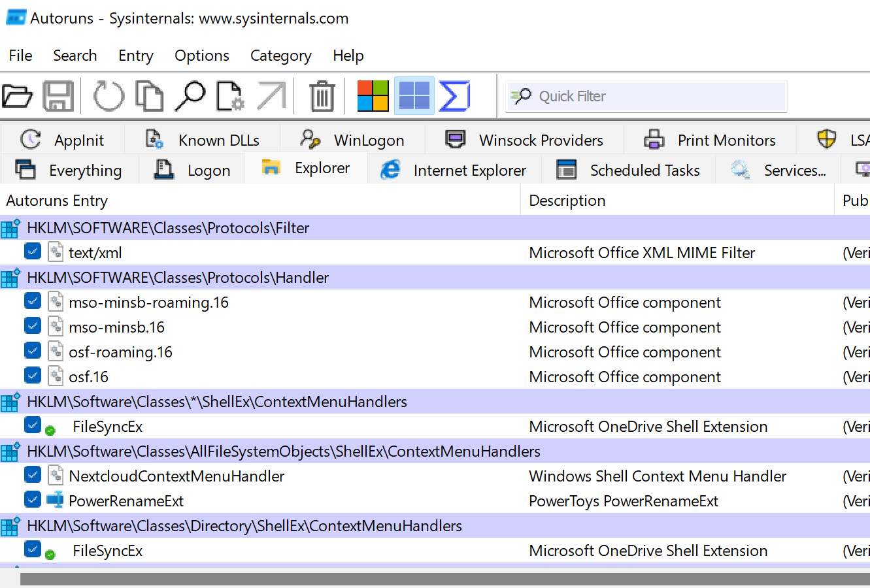Uncheck the osf-roaming.16 checkbox
Image resolution: width=870 pixels, height=588 pixels.
tap(33, 350)
